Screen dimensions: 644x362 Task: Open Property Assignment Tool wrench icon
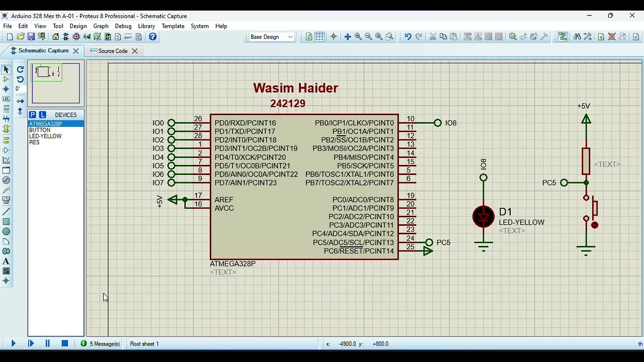click(x=588, y=37)
